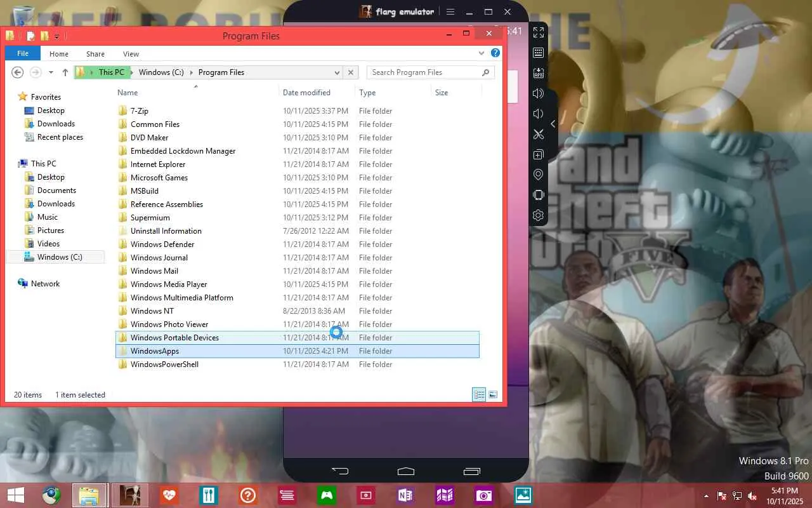The width and height of the screenshot is (812, 508).
Task: Click Windows (C:) in the address breadcrumb
Action: (x=161, y=72)
